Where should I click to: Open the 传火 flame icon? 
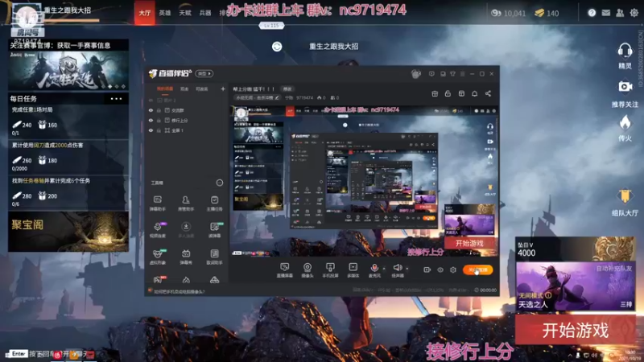tap(625, 128)
